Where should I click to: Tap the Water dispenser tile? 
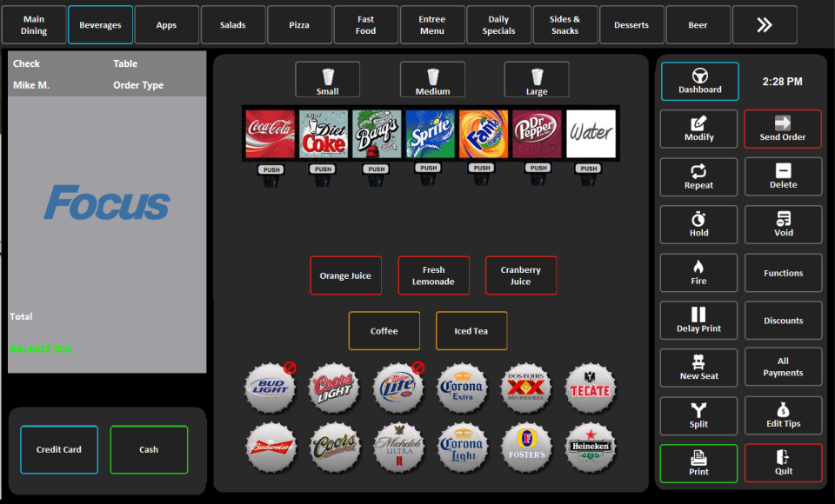(591, 134)
